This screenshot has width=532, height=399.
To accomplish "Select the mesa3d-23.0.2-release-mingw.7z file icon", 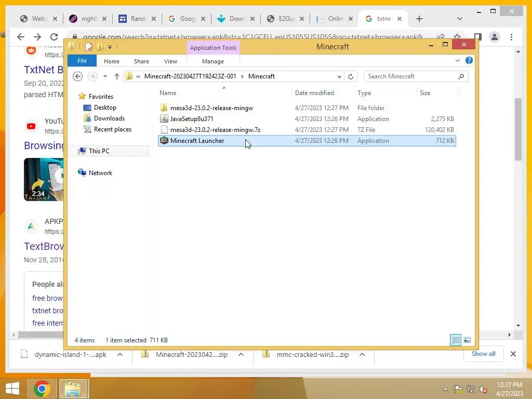I will [164, 129].
